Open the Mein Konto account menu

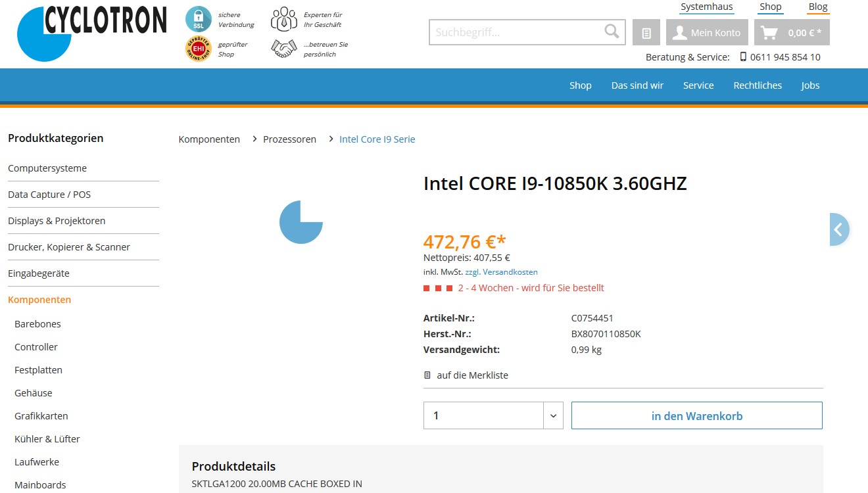(x=707, y=32)
